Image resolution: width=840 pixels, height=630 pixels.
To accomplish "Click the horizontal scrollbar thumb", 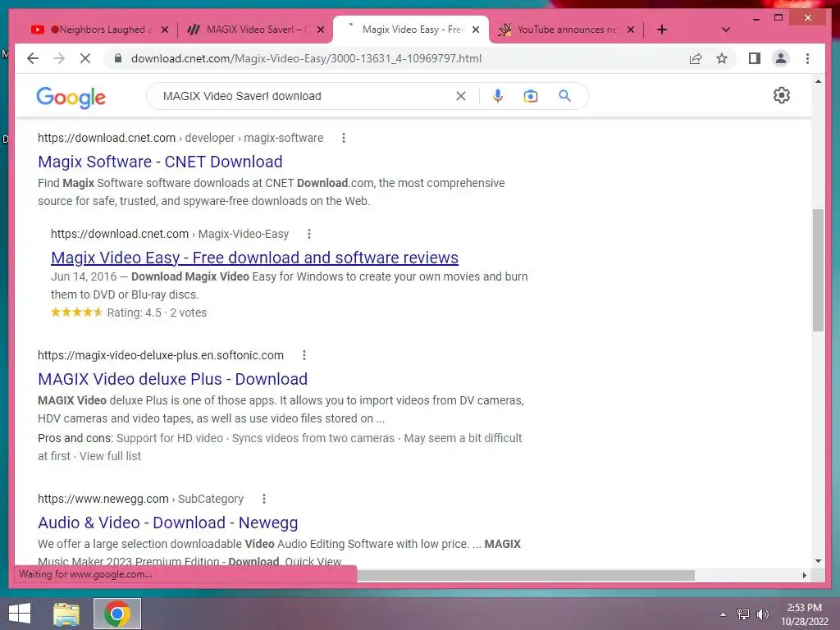I will point(526,575).
